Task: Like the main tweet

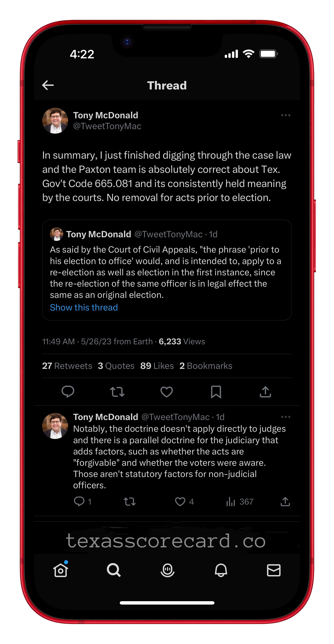Action: 167,391
